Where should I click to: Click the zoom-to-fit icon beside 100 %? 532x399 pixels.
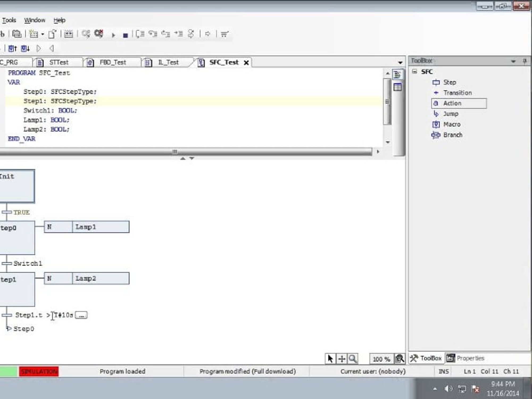coord(399,359)
